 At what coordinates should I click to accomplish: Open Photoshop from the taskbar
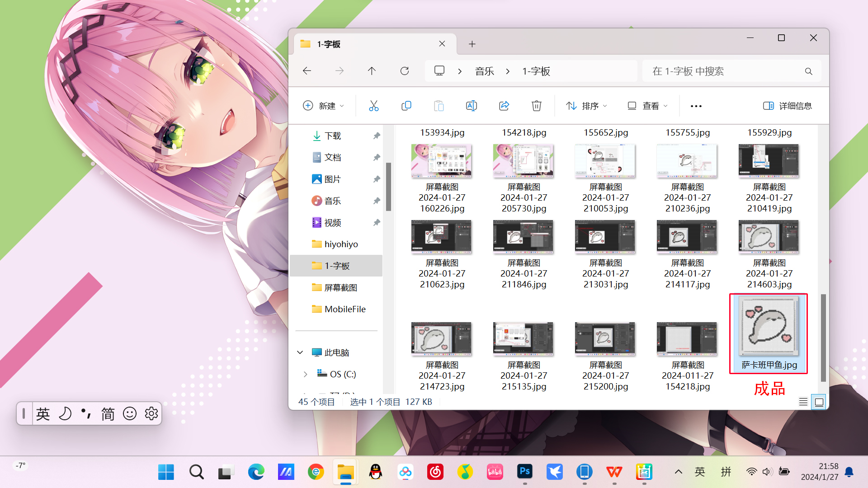click(524, 472)
